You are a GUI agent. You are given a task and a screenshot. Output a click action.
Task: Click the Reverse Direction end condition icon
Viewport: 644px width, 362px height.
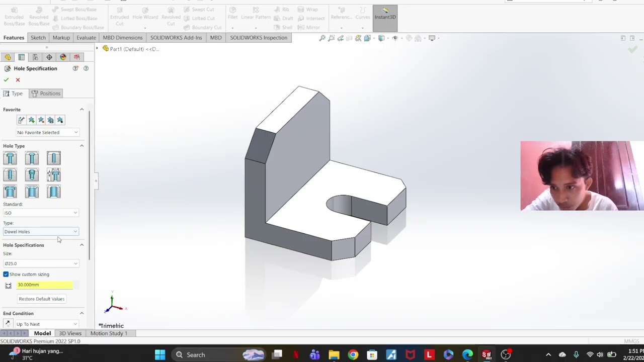[x=8, y=324]
